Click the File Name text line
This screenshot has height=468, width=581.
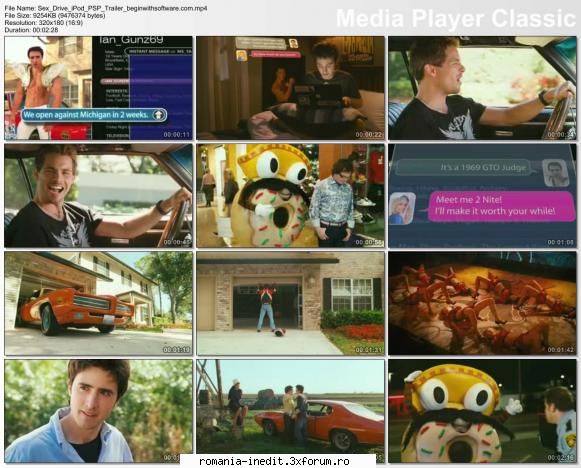(106, 8)
